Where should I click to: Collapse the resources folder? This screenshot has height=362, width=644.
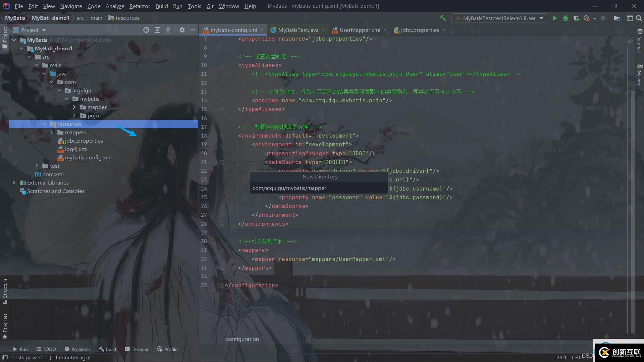[44, 124]
